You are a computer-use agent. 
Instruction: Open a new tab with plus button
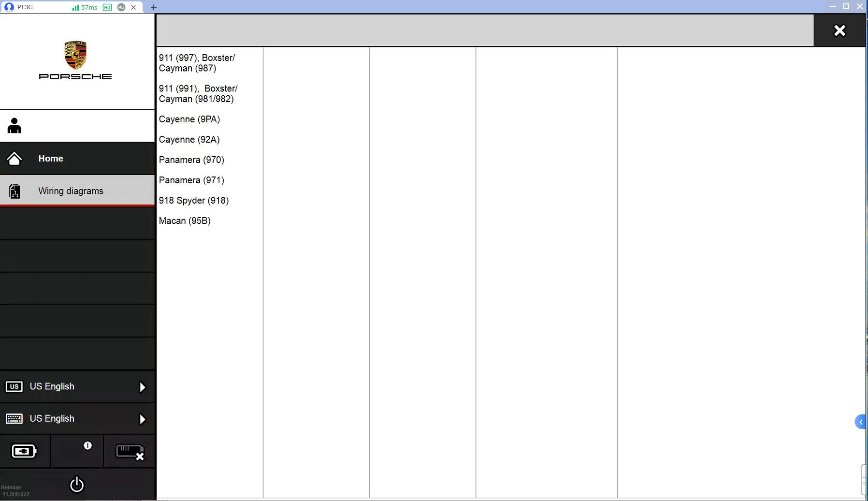(154, 7)
